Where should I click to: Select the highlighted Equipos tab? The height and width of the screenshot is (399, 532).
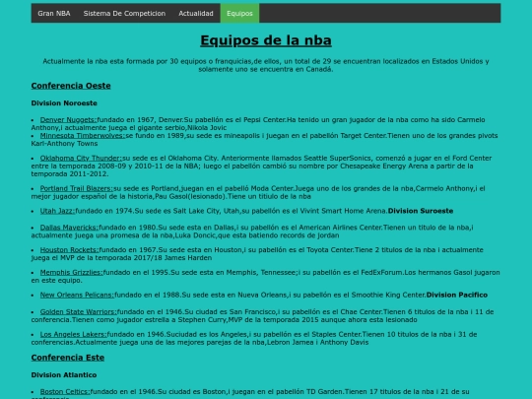(239, 13)
